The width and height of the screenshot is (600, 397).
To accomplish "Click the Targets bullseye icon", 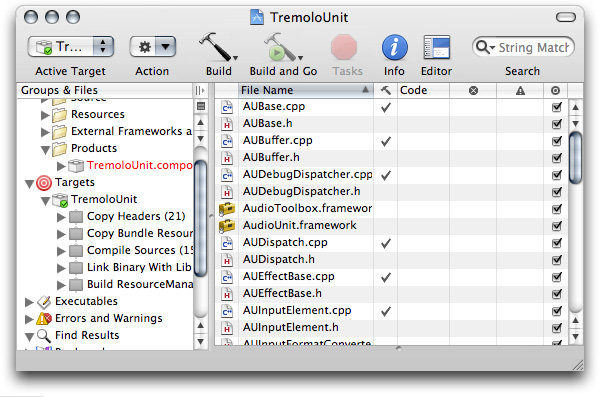I will coord(44,183).
